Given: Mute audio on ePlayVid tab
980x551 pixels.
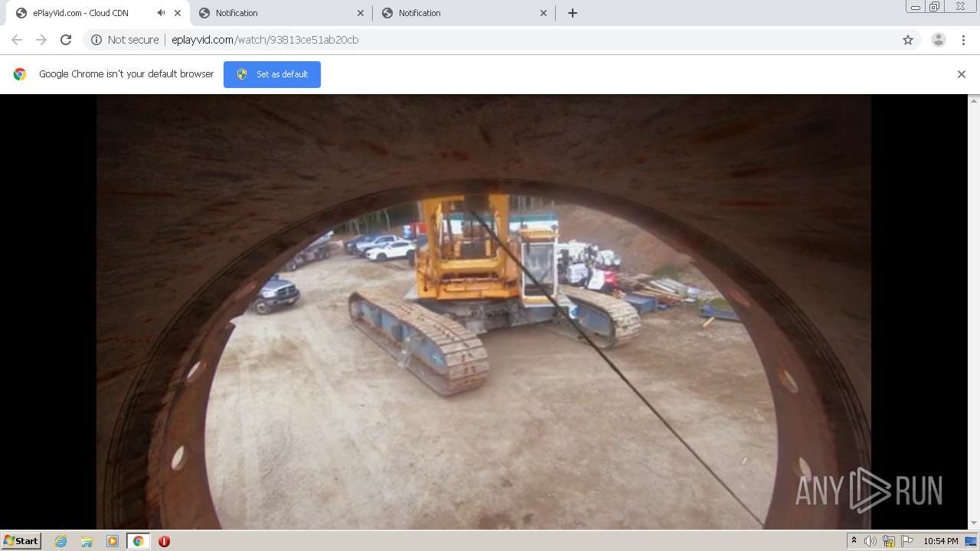Looking at the screenshot, I should (x=161, y=13).
